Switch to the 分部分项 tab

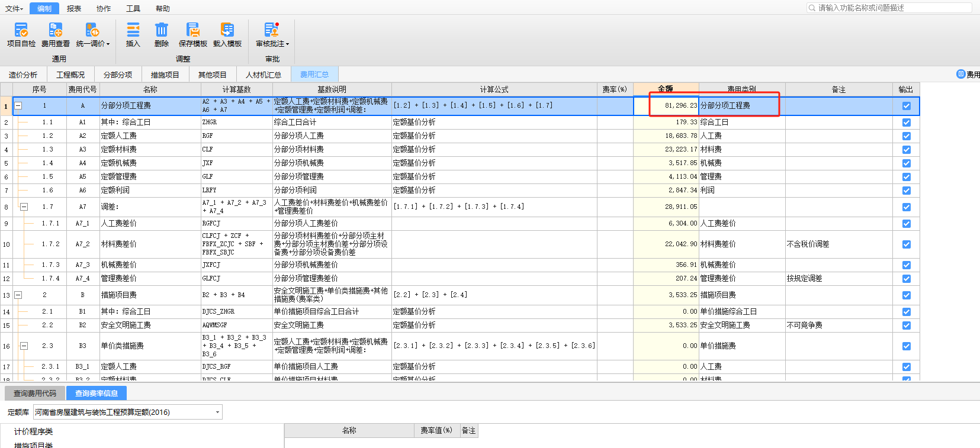tap(118, 75)
